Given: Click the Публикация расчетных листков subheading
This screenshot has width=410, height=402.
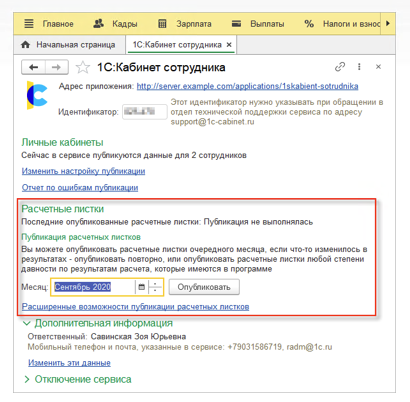Looking at the screenshot, I should (x=81, y=237).
